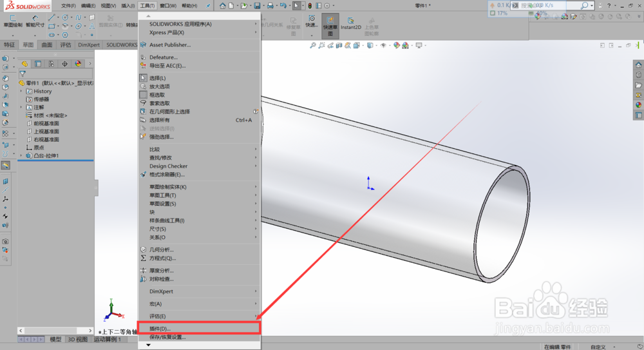Show more tree tabs with the right chevron

click(90, 64)
